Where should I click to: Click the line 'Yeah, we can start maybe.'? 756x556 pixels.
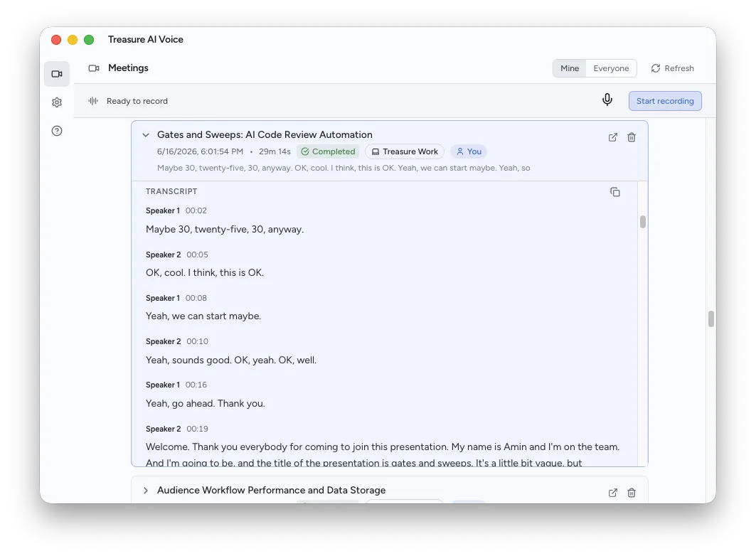click(x=203, y=316)
